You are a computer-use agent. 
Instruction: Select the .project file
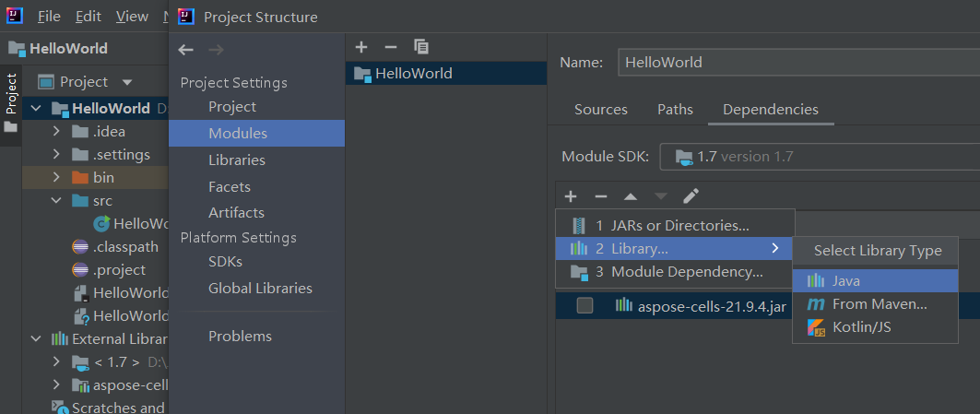109,270
